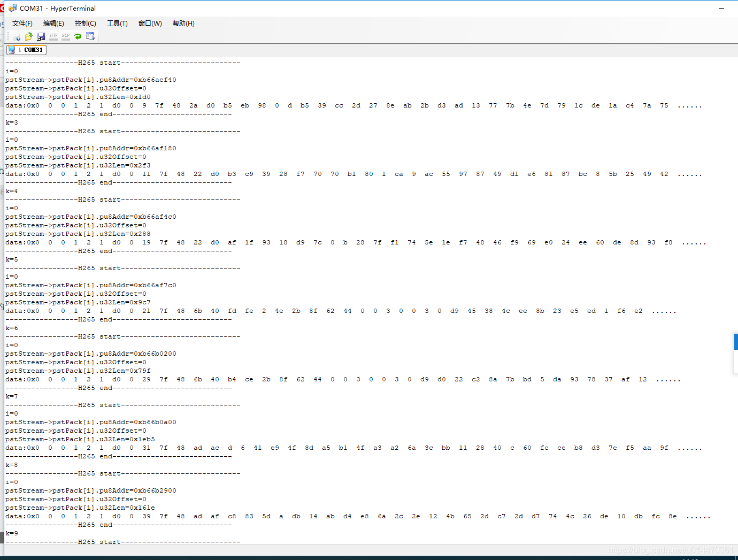This screenshot has height=560, width=738.
Task: Open the 控制(C) menu
Action: [86, 24]
